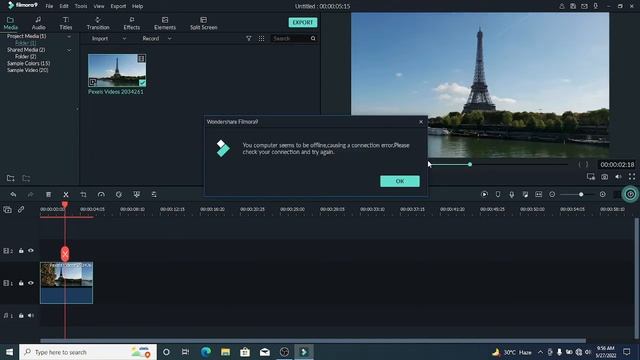Click the Render Preview play icon
This screenshot has width=640, height=360.
click(x=484, y=194)
